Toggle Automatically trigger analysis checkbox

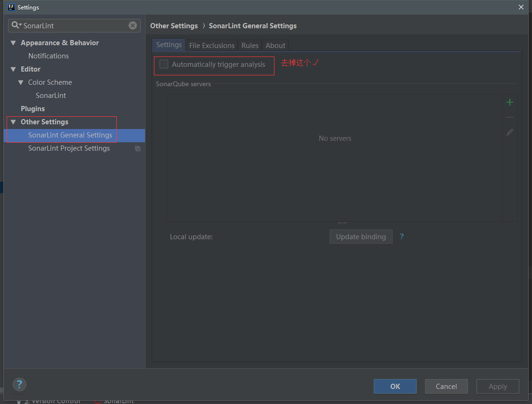(164, 64)
